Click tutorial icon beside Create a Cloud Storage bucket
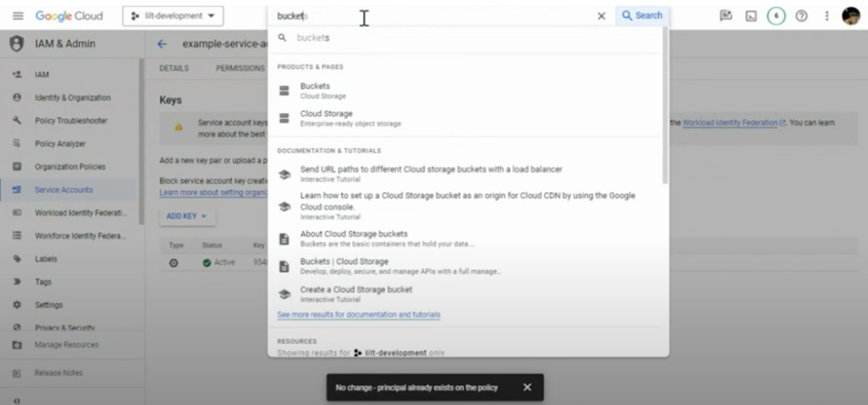Screen dimensions: 868x405 [284, 294]
